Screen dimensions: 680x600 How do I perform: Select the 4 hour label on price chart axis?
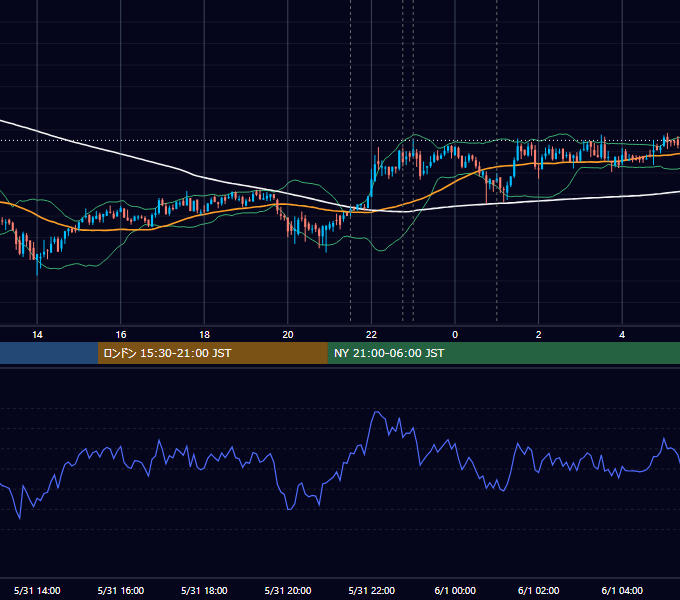(x=622, y=335)
